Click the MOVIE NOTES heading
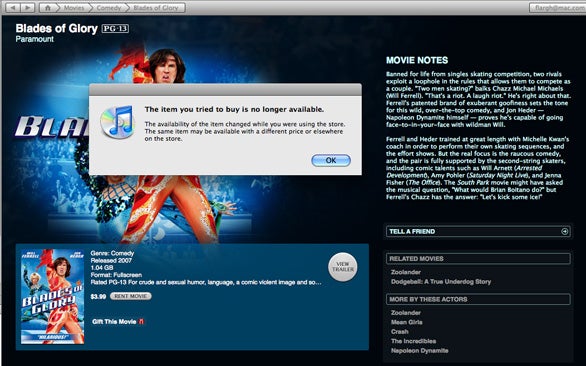 point(417,60)
